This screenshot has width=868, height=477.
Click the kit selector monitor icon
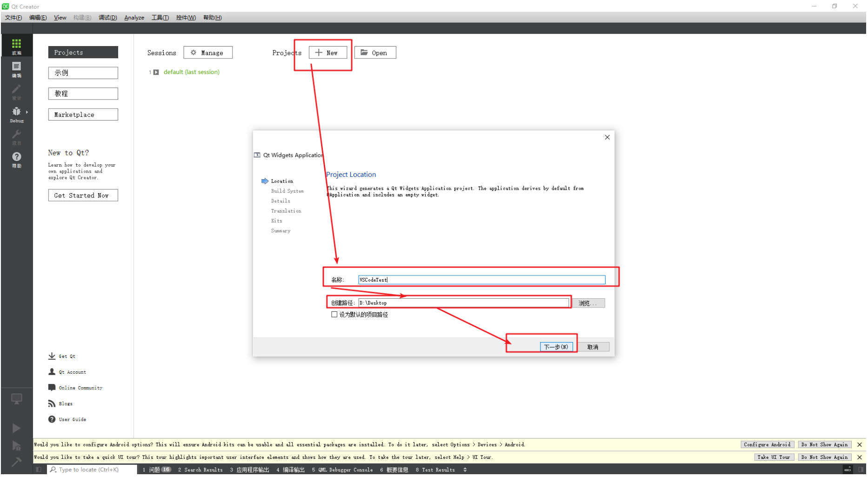[x=16, y=399]
